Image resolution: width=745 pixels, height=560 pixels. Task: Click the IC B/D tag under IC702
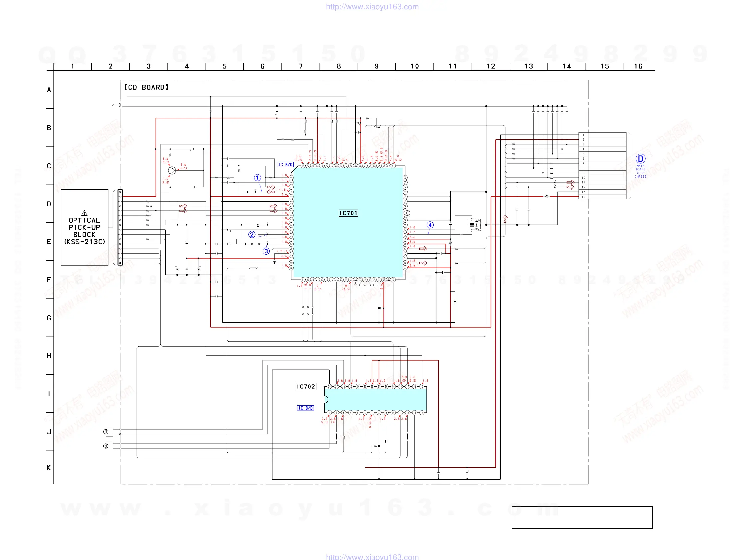[305, 408]
